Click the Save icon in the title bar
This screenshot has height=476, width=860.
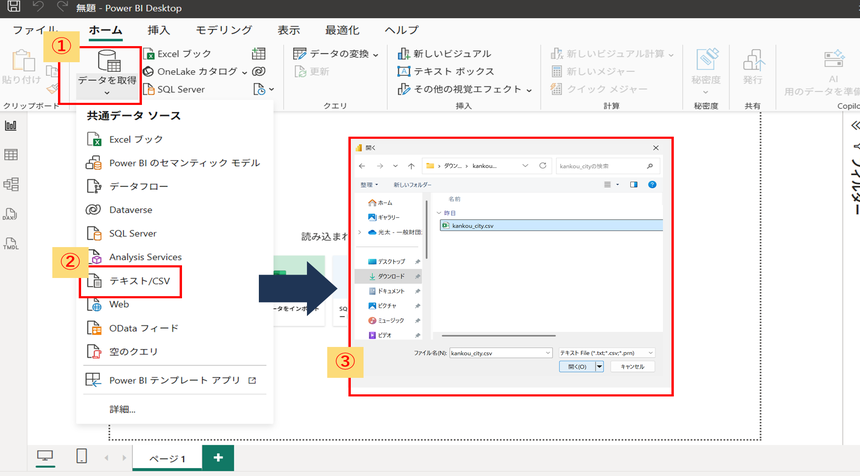click(14, 7)
